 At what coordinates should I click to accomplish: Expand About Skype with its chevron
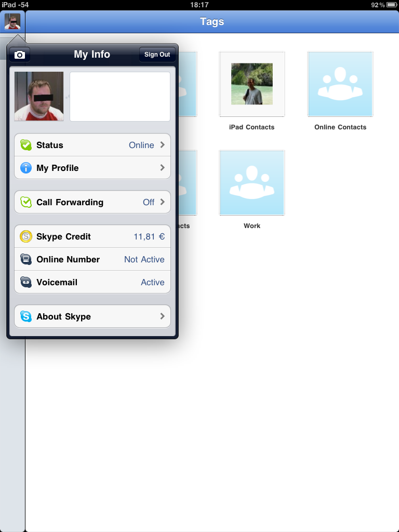[163, 316]
